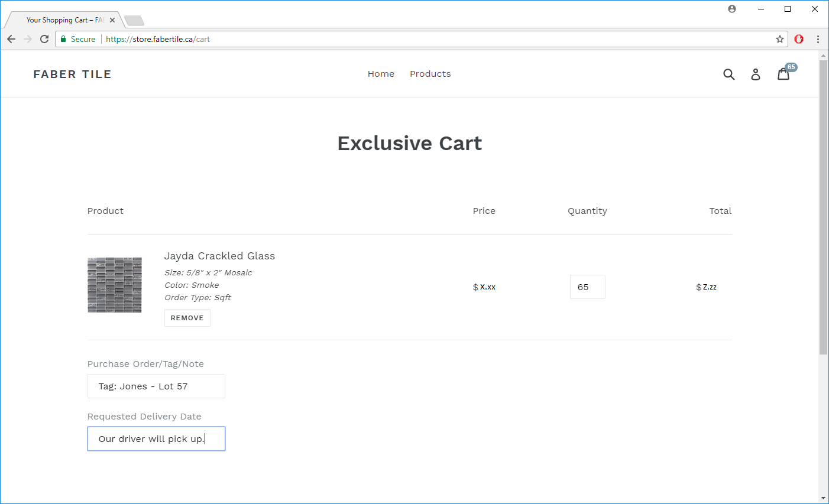Click the scrollbar up arrow
829x504 pixels.
823,56
